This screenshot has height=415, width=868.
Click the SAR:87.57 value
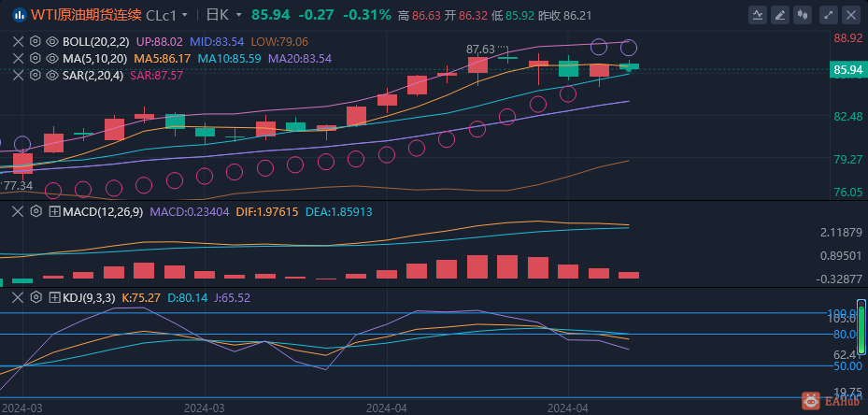[156, 75]
